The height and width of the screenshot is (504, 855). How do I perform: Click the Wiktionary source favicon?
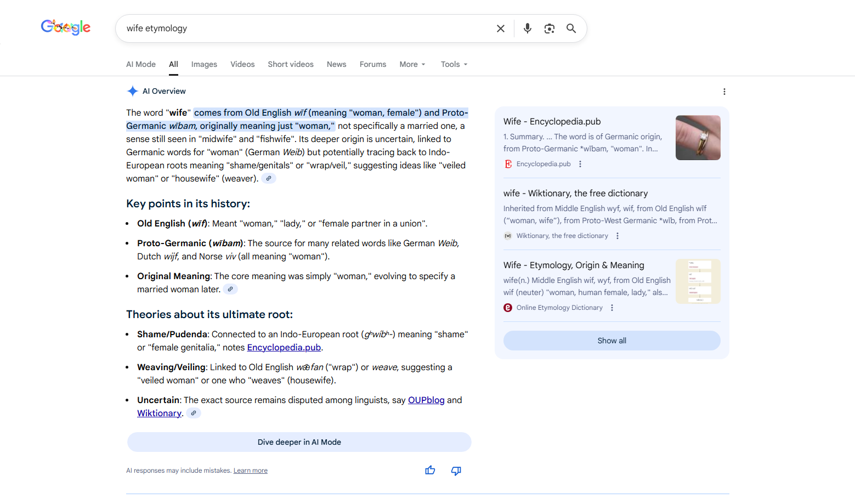tap(508, 236)
